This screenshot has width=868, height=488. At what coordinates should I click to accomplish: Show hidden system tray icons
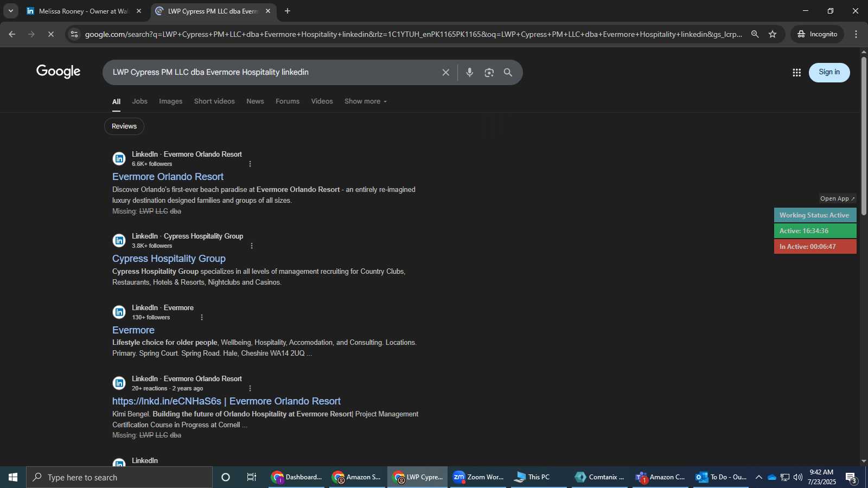click(x=759, y=477)
